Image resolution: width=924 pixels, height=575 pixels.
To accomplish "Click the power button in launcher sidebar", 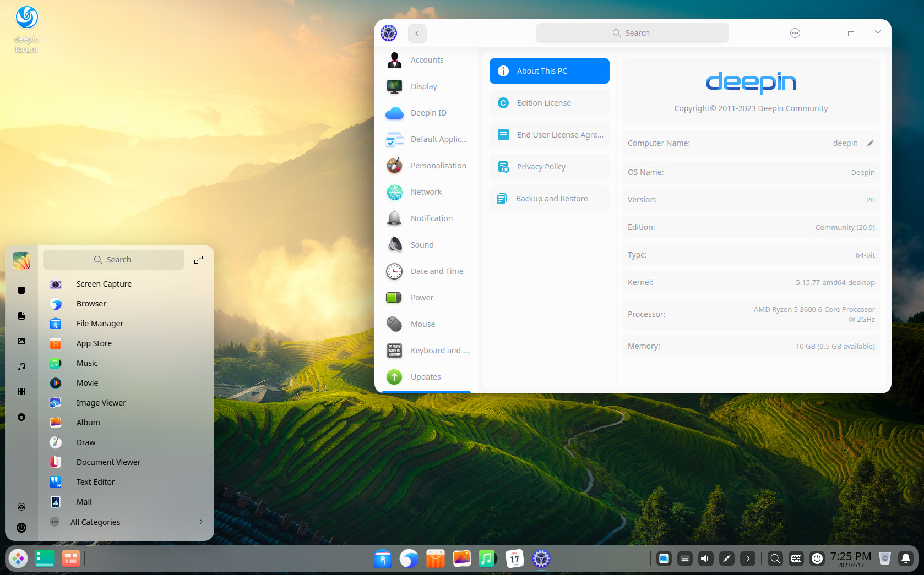I will click(21, 528).
